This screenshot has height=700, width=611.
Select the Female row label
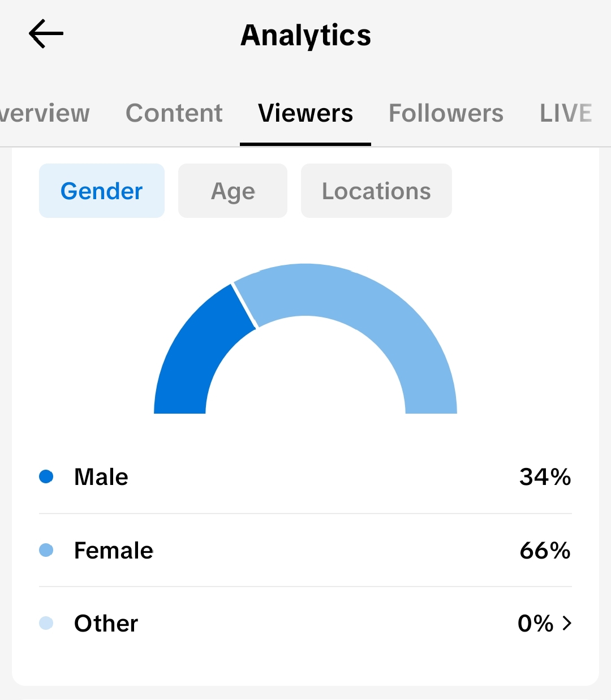click(114, 550)
